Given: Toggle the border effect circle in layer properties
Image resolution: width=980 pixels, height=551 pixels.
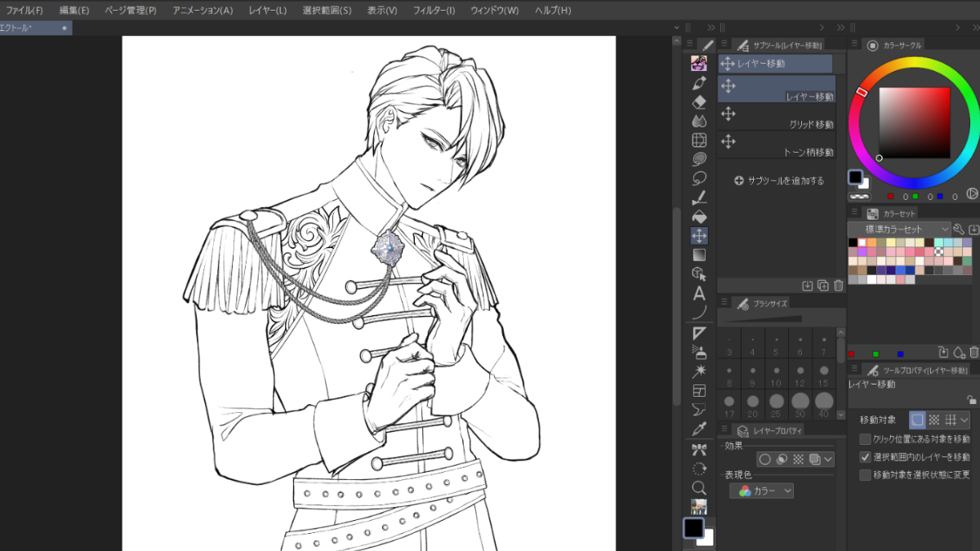Looking at the screenshot, I should coord(765,460).
